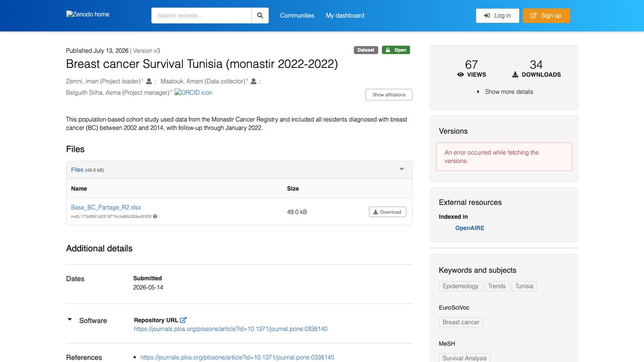Click the views eye icon

[460, 74]
